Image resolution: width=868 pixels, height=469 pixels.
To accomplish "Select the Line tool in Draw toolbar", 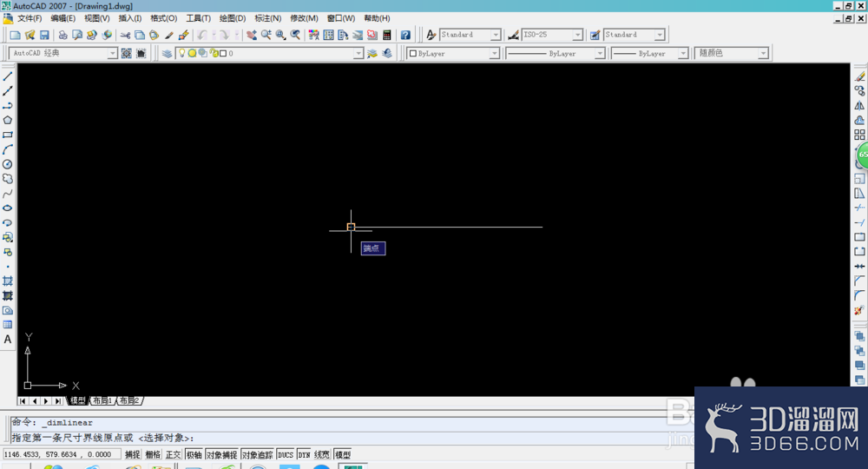I will click(x=8, y=76).
